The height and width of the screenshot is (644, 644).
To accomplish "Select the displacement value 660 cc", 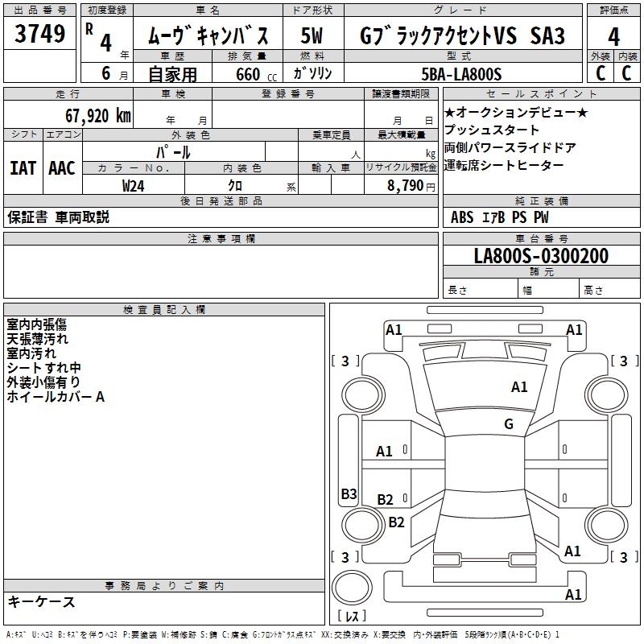I will click(x=256, y=74).
